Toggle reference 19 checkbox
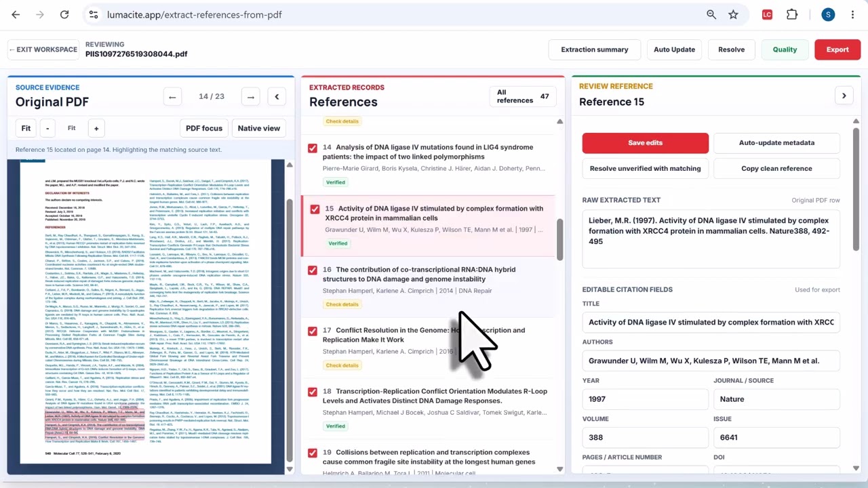868x488 pixels. pos(313,453)
